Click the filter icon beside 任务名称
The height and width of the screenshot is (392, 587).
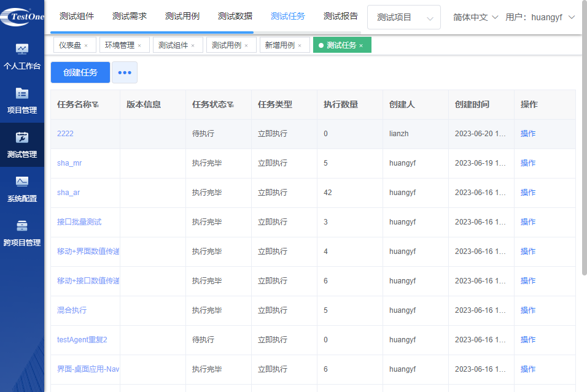[96, 105]
